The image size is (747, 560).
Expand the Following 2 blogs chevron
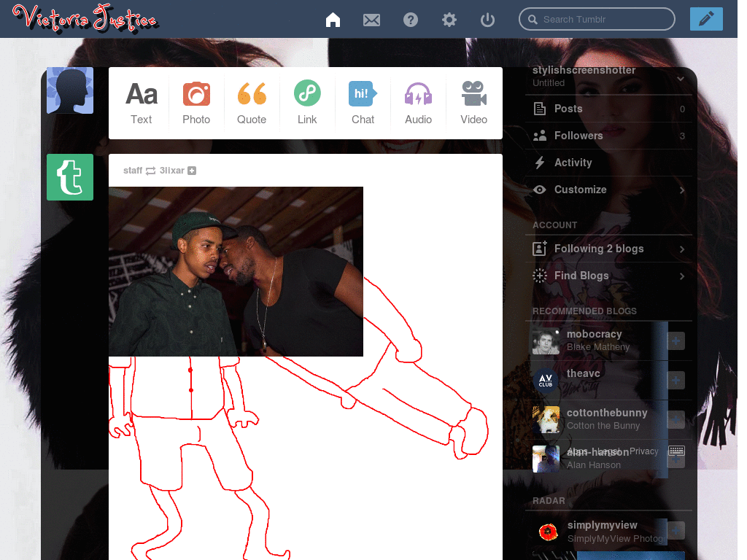click(682, 249)
